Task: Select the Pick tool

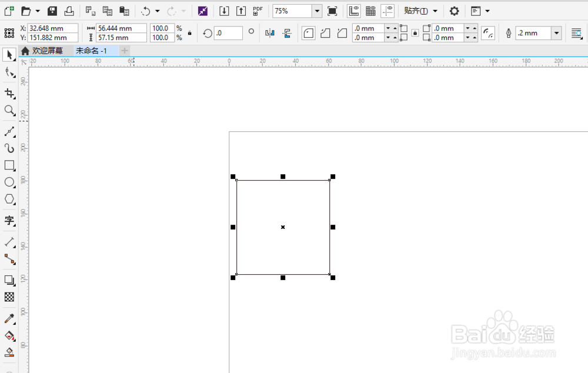Action: coord(9,55)
